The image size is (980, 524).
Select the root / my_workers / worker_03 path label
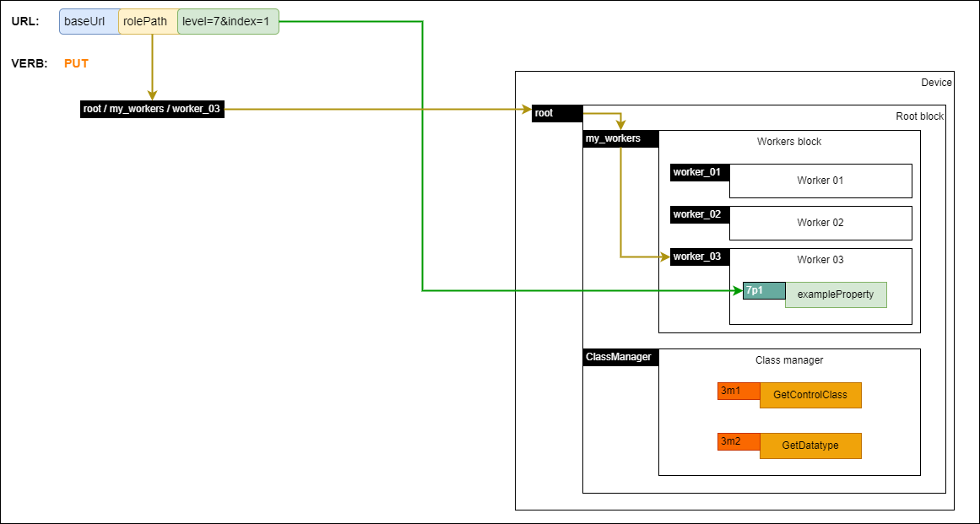click(x=152, y=109)
